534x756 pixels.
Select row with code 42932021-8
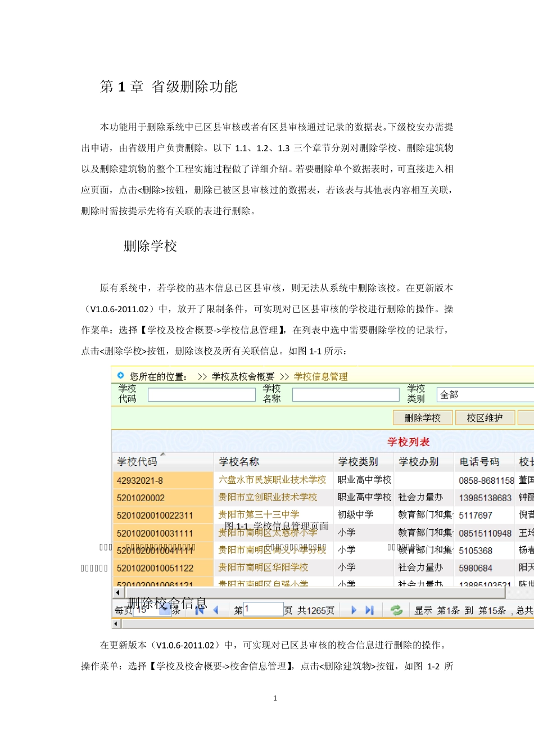(163, 480)
